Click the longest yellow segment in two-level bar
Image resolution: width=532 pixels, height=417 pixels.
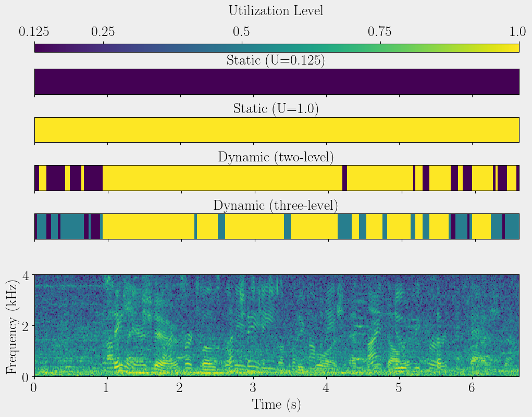point(222,178)
